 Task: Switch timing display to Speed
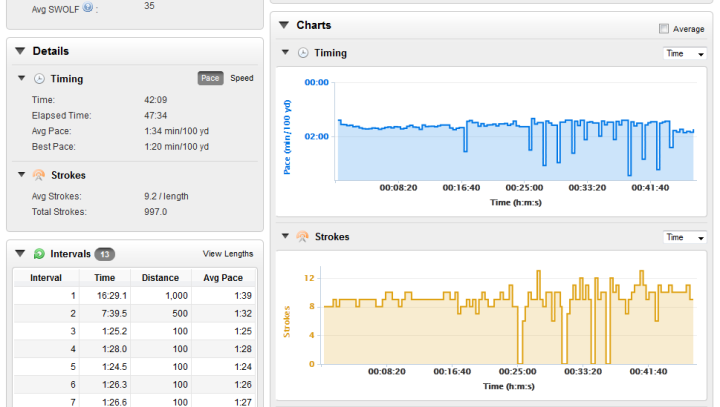pos(242,78)
